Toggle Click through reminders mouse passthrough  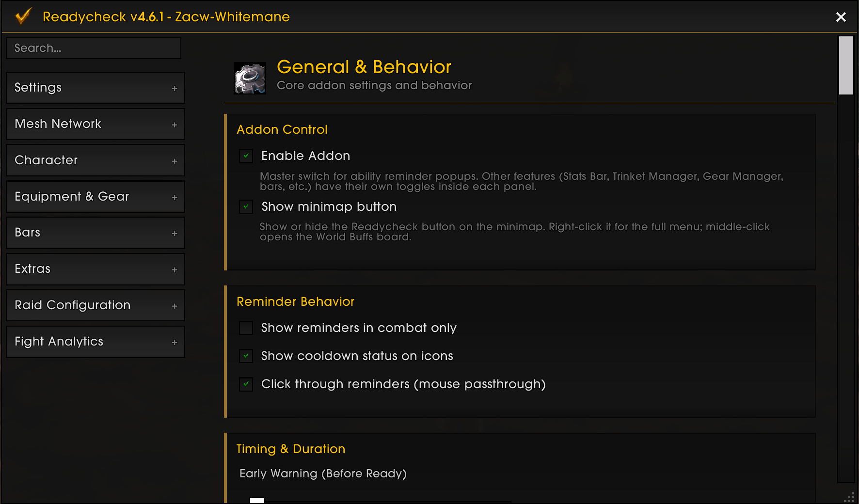coord(246,384)
